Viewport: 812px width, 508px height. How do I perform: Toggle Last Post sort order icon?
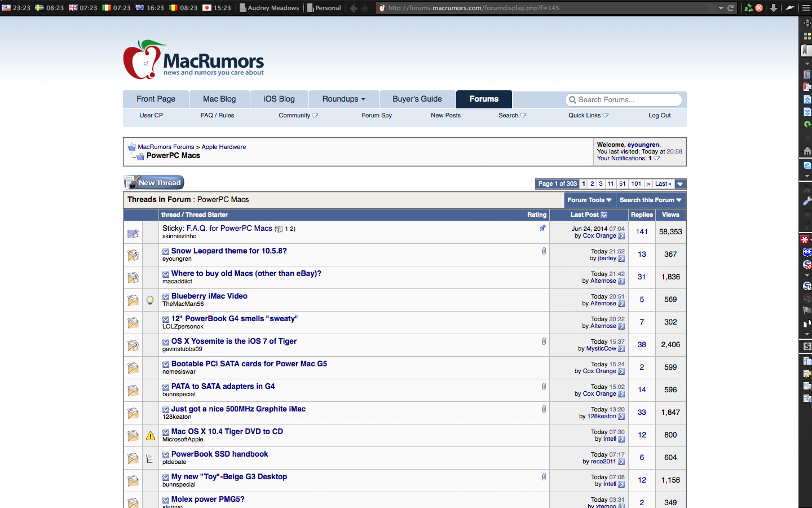604,214
